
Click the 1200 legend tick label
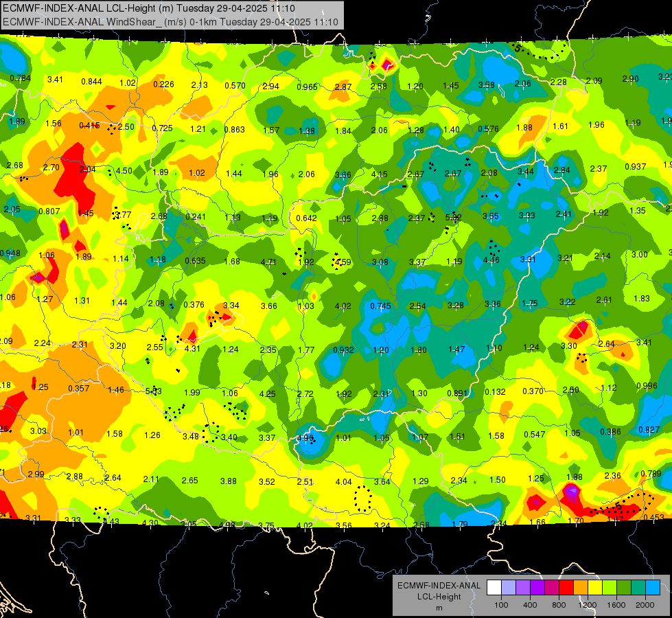588,605
